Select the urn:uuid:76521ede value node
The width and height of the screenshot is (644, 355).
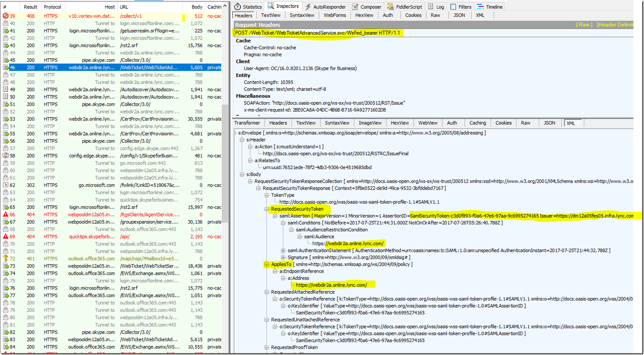point(317,167)
